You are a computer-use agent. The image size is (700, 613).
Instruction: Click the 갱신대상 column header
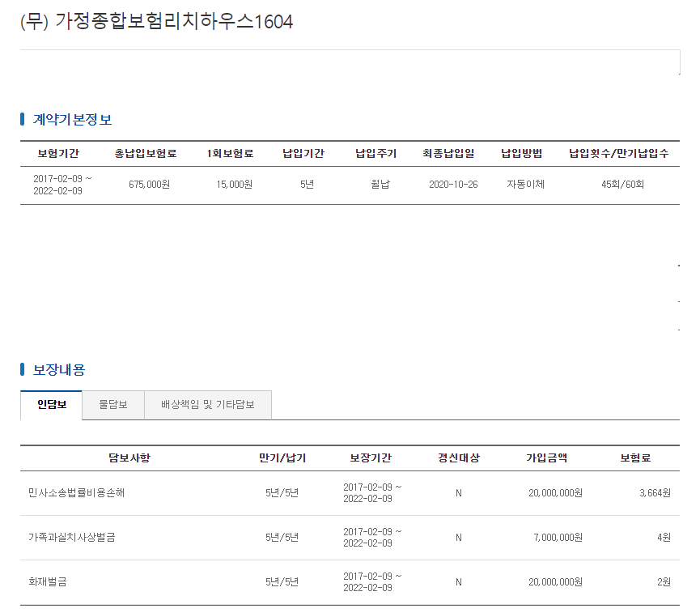[x=459, y=458]
